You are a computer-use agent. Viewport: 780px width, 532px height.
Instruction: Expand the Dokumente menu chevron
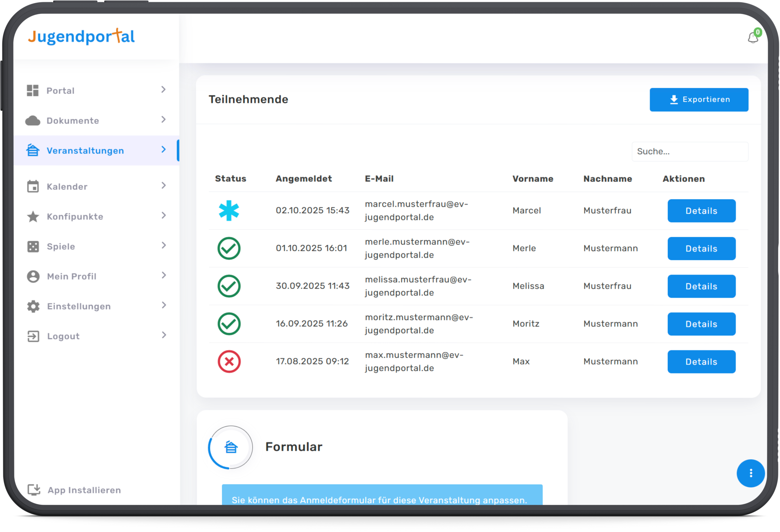[x=163, y=120]
